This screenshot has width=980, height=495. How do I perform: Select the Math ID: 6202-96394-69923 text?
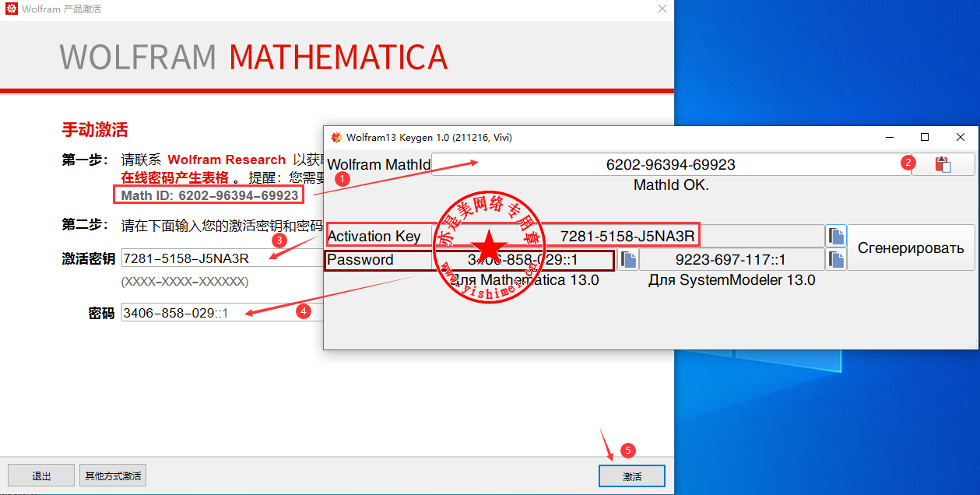[x=209, y=195]
